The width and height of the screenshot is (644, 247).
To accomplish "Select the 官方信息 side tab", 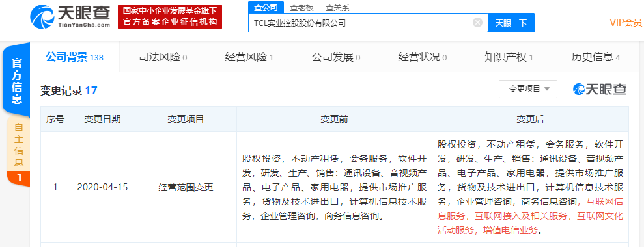I will pyautogui.click(x=16, y=81).
